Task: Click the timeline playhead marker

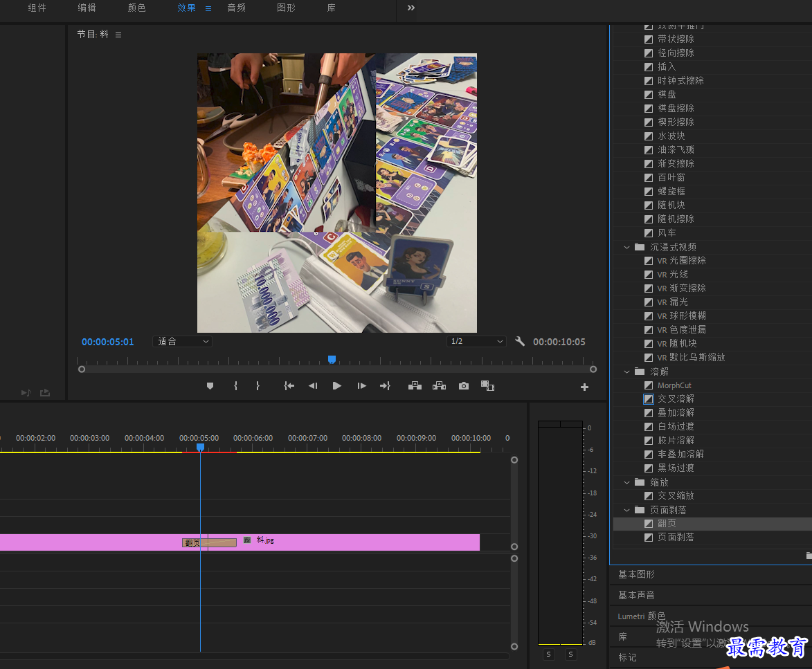Action: [201, 446]
